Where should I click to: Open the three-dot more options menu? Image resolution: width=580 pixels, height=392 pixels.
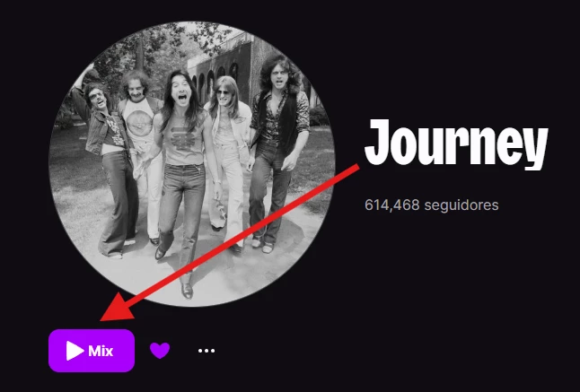coord(206,351)
